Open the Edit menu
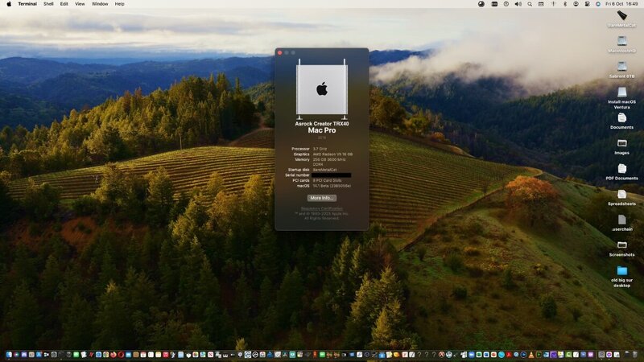644x362 pixels. click(64, 4)
